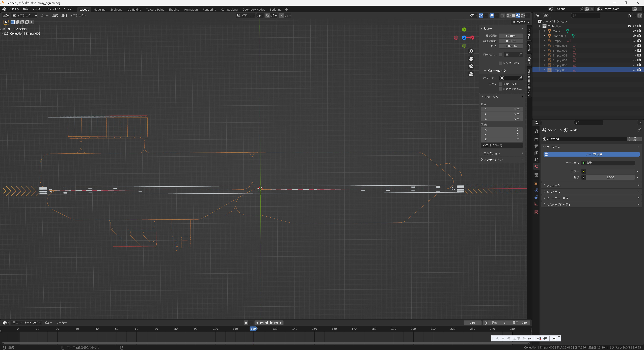This screenshot has height=350, width=644.
Task: Hide Circle with its eye icon
Action: (634, 31)
